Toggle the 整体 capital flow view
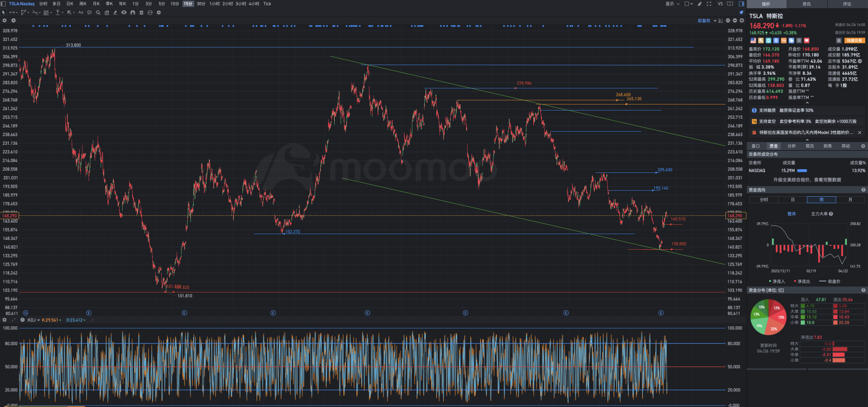Screen dimensions: 868x407 pyautogui.click(x=792, y=214)
